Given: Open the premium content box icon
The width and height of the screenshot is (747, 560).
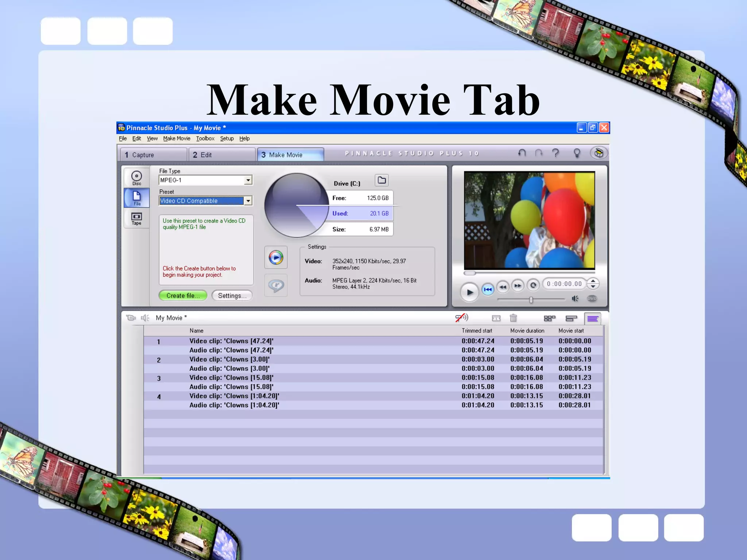Looking at the screenshot, I should [599, 153].
